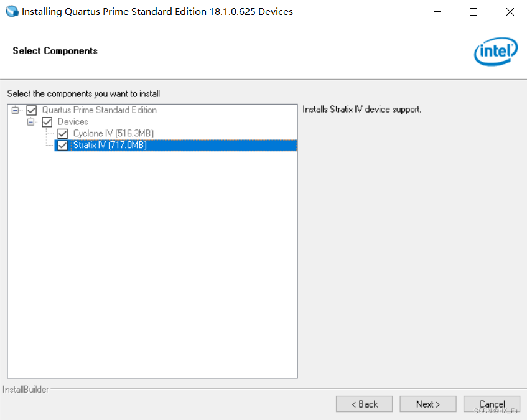Close the installer window

pos(510,12)
